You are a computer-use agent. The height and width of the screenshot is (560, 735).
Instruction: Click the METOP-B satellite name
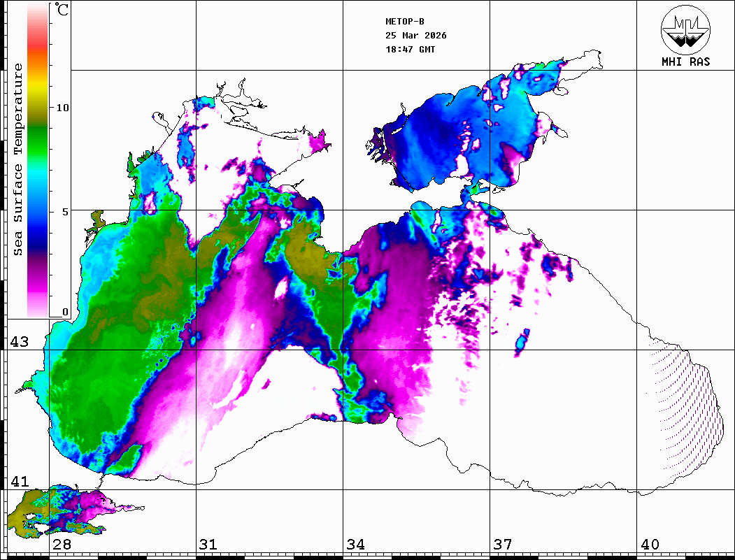point(405,22)
